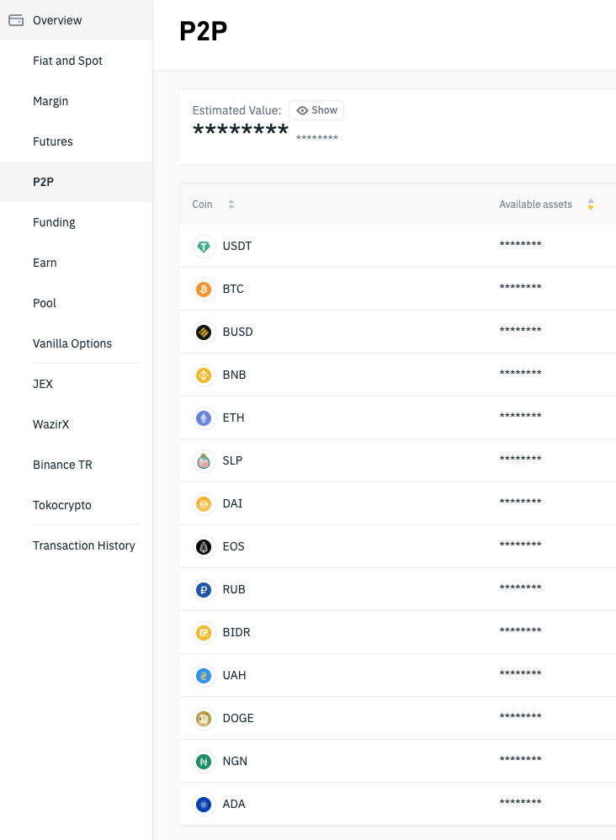Click the RUB coin icon
This screenshot has width=616, height=840.
(204, 590)
